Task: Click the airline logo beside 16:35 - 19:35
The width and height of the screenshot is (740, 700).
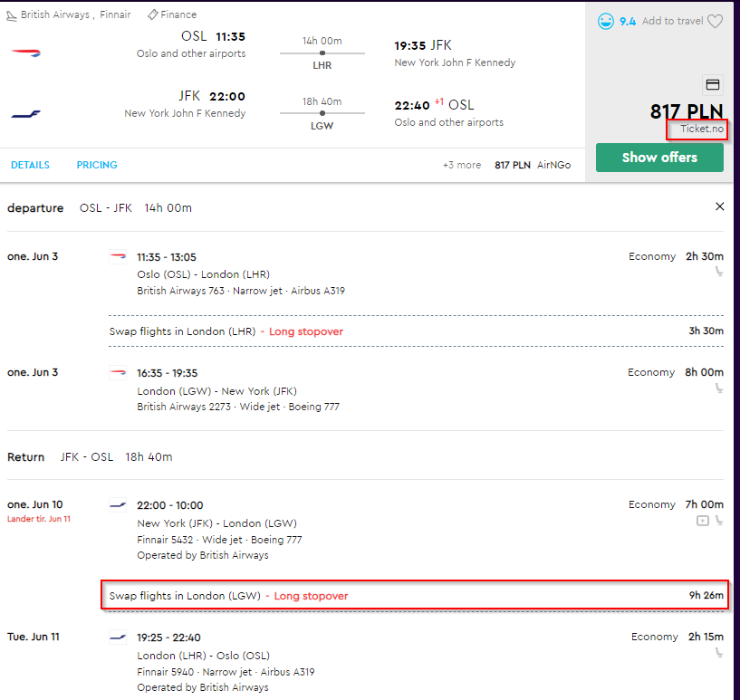Action: 118,373
